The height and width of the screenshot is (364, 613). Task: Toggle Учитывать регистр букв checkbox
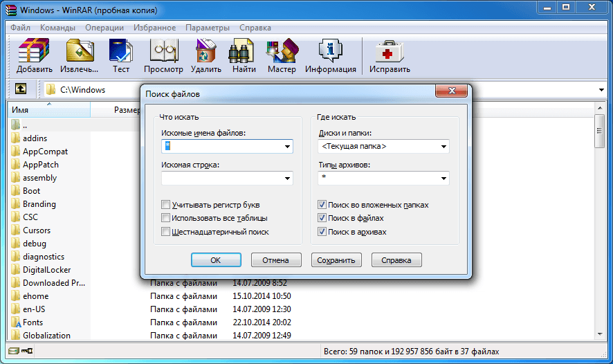(x=166, y=204)
